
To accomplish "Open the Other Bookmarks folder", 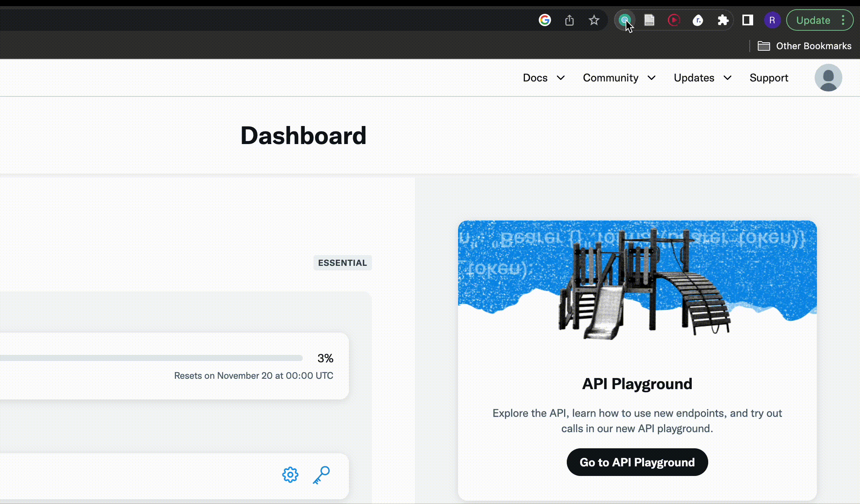I will tap(805, 46).
